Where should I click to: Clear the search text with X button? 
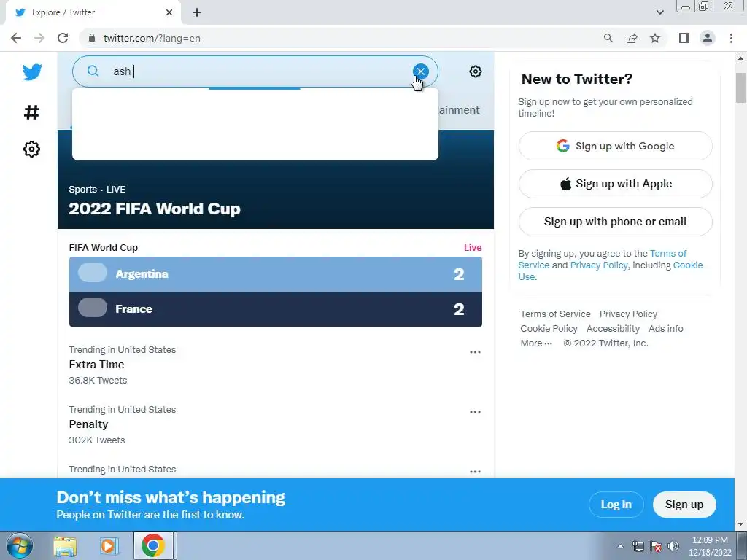[421, 71]
